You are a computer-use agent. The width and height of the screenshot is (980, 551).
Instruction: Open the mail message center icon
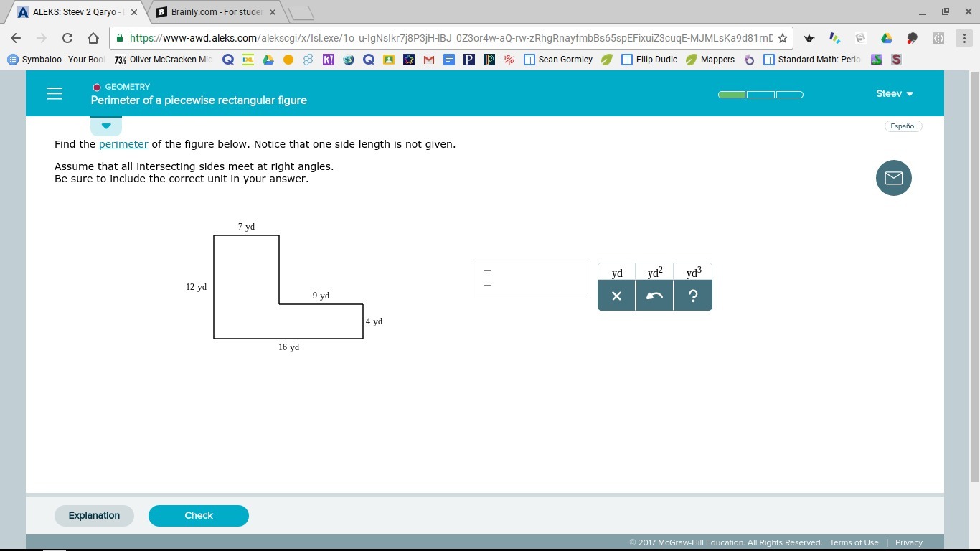tap(894, 178)
